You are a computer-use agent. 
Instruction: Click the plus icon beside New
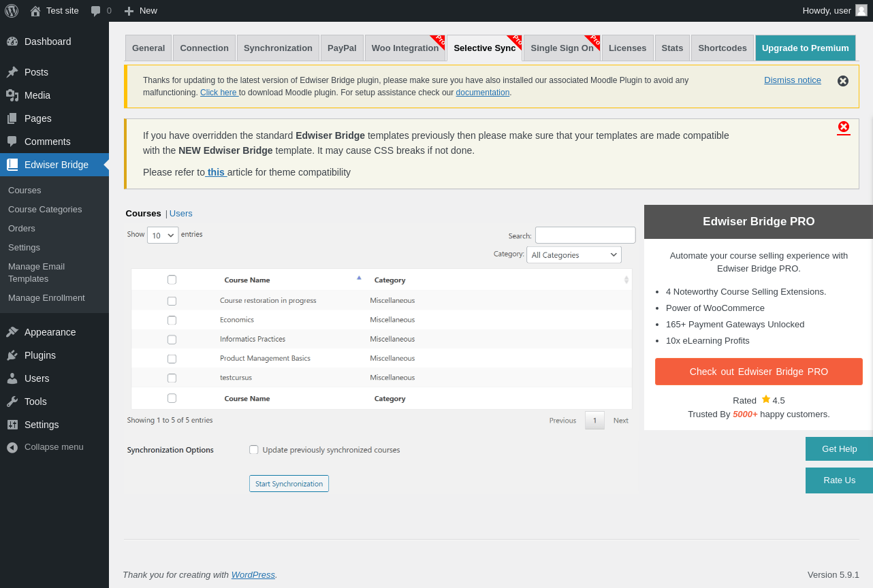[x=129, y=11]
